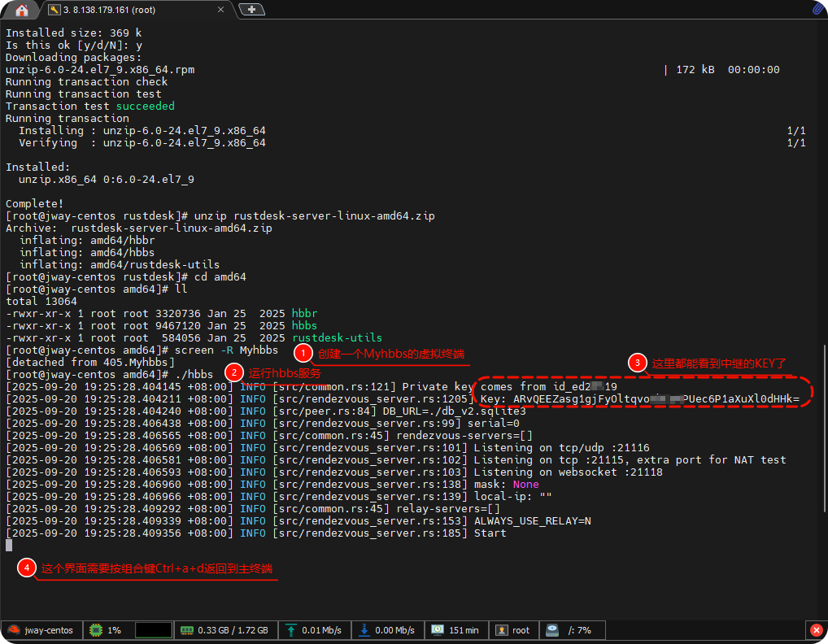Screen dimensions: 828x644
Task: Click the magenta 'None' mask value
Action: [x=526, y=484]
